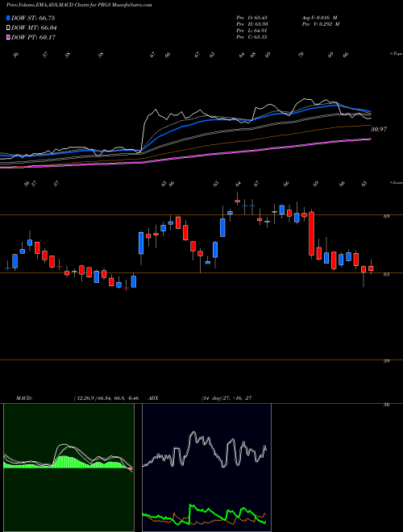Click the ADX (14 day) heading text
Viewport: 403px width, 532px height.
(200, 398)
